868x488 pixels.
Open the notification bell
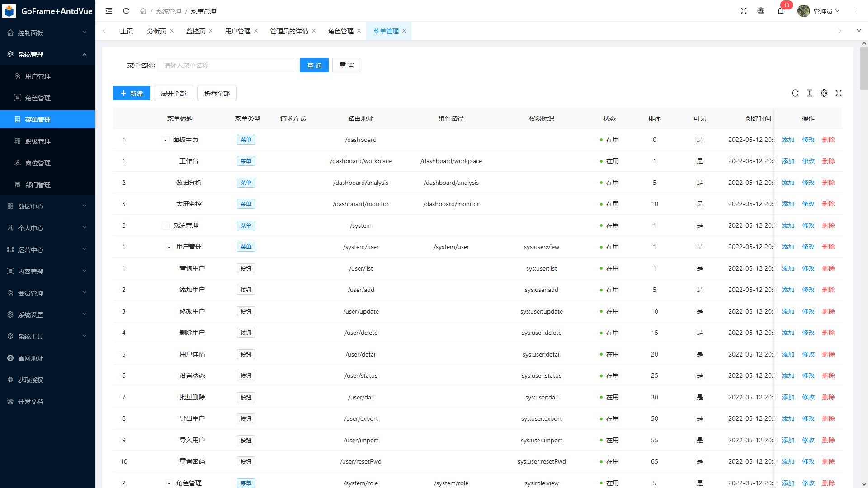[x=781, y=11]
